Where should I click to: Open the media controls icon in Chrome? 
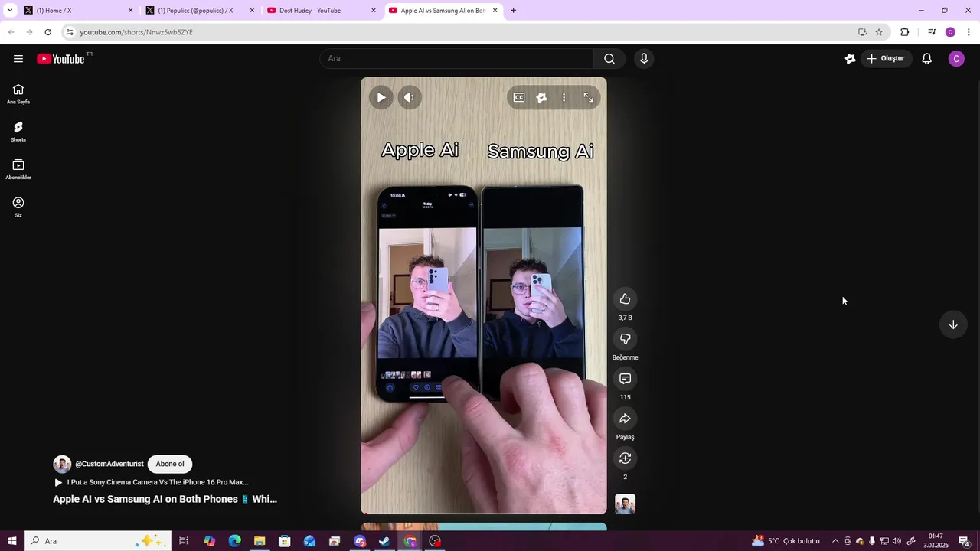(932, 32)
